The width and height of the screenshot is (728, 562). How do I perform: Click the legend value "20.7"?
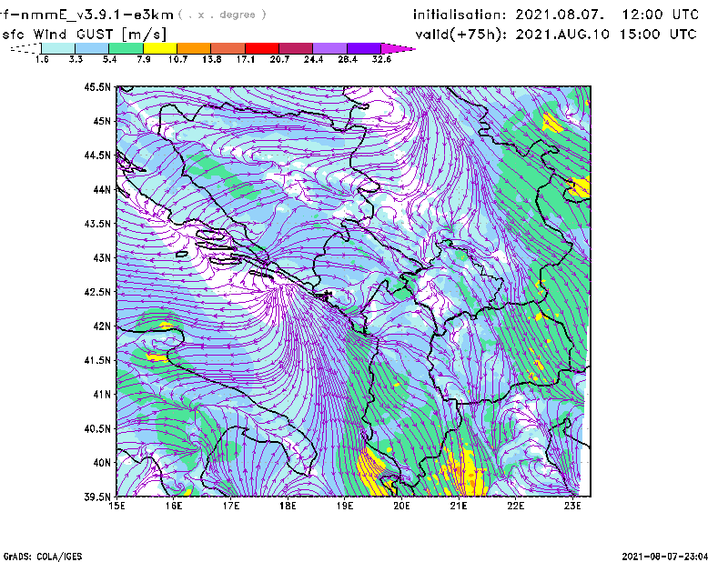coord(279,59)
